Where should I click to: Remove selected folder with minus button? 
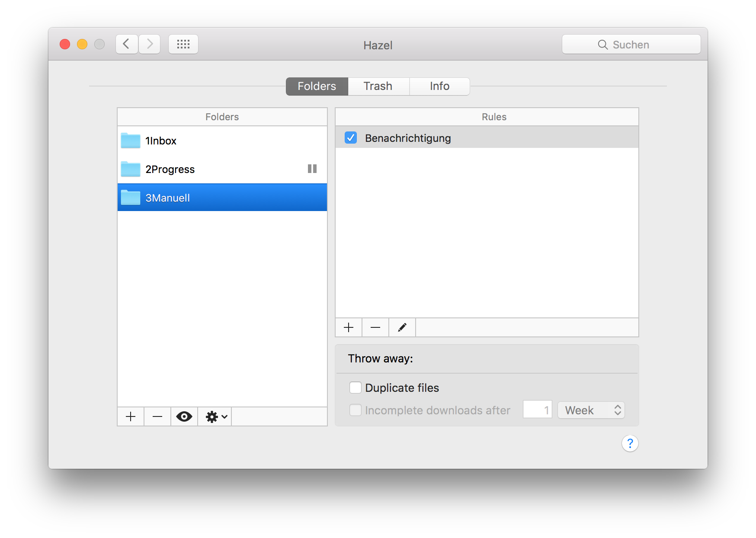click(x=157, y=416)
